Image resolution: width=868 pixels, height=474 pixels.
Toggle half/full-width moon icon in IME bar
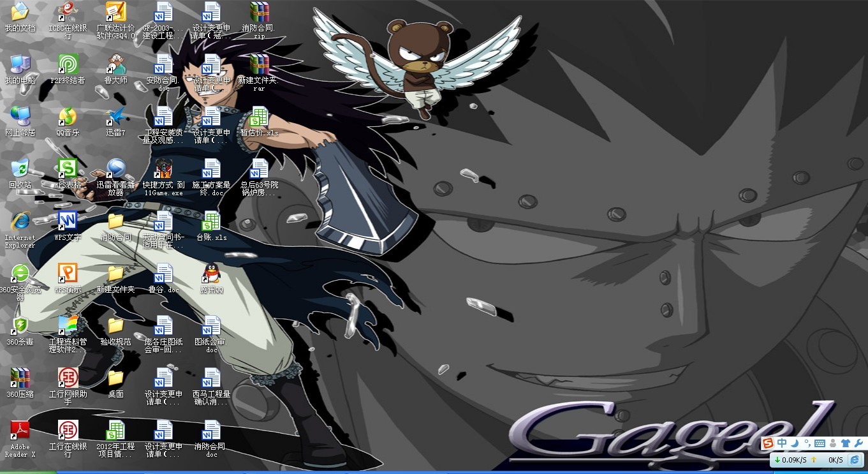point(795,443)
